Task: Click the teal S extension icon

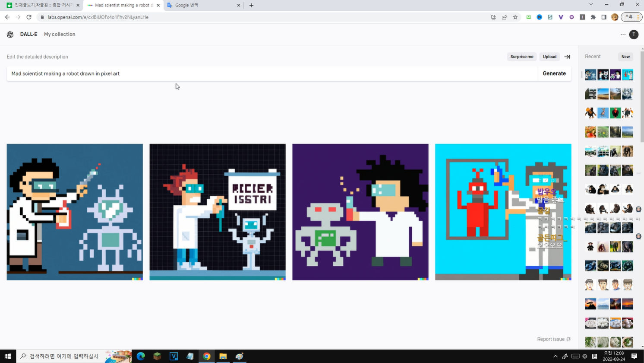Action: point(550,17)
